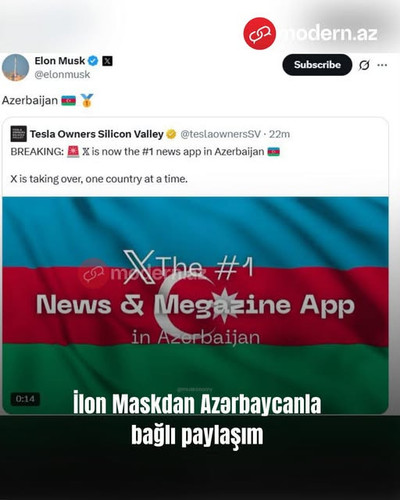Image resolution: width=400 pixels, height=500 pixels.
Task: Open the three-dot more options menu
Action: [x=382, y=65]
